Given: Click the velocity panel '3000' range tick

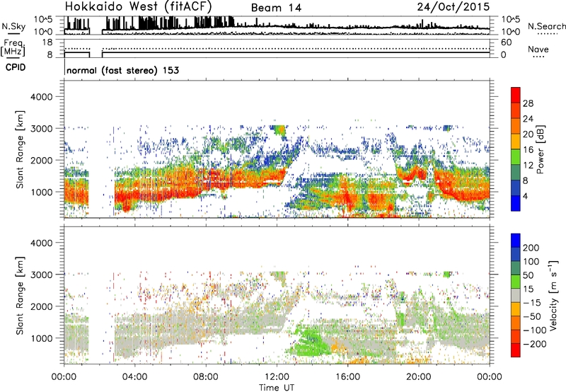Looking at the screenshot, I should 42,275.
